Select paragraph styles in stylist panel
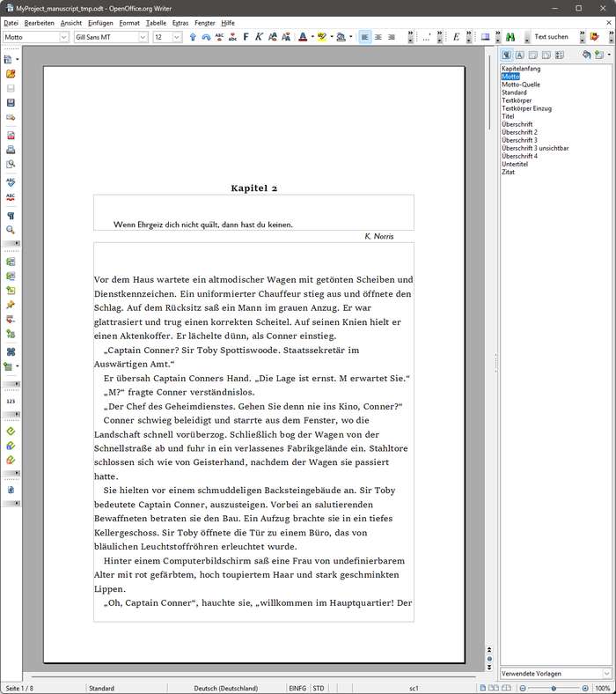Image resolution: width=616 pixels, height=694 pixels. pyautogui.click(x=506, y=55)
